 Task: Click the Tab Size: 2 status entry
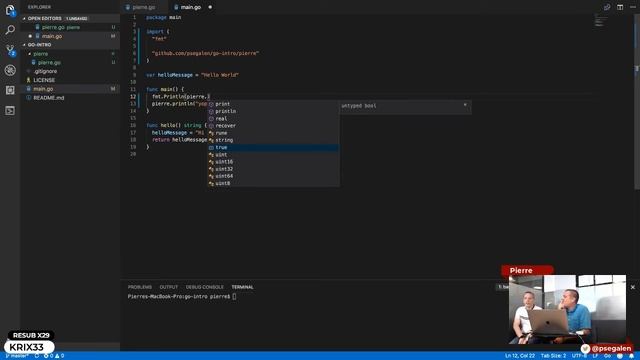point(553,356)
